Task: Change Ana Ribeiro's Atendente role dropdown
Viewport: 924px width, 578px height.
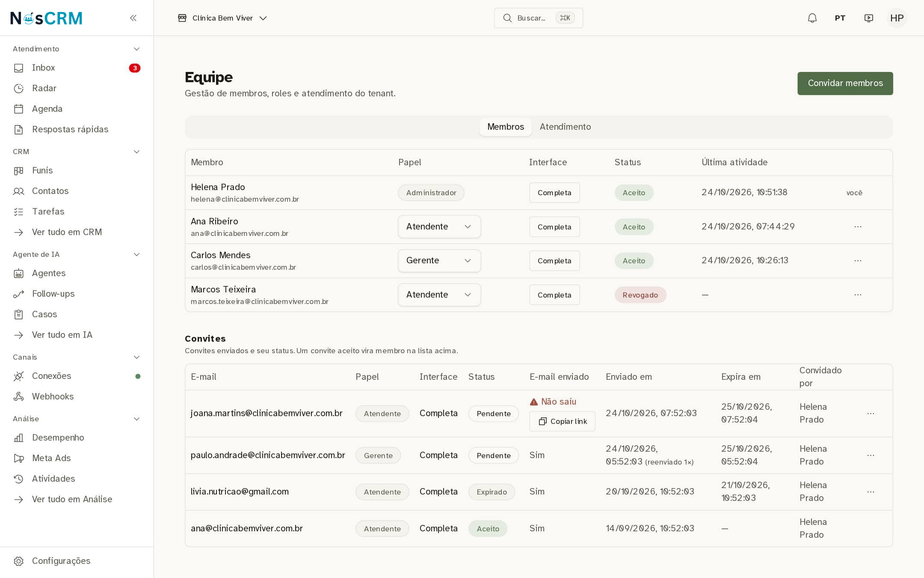Action: tap(439, 226)
